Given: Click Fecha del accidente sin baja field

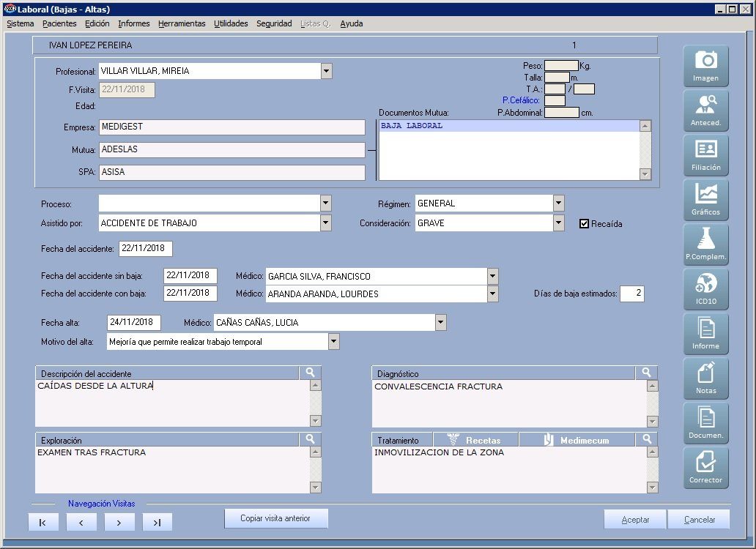Looking at the screenshot, I should pyautogui.click(x=190, y=275).
